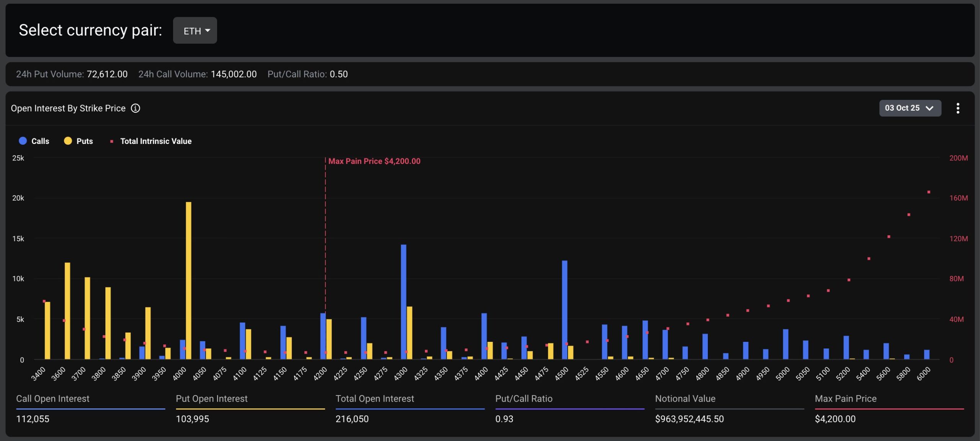Select the Call Open Interest stat tab
This screenshot has width=980, height=441.
coord(52,399)
